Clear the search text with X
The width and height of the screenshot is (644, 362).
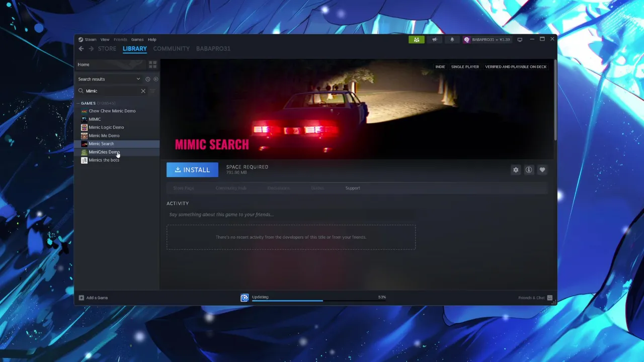coord(143,91)
